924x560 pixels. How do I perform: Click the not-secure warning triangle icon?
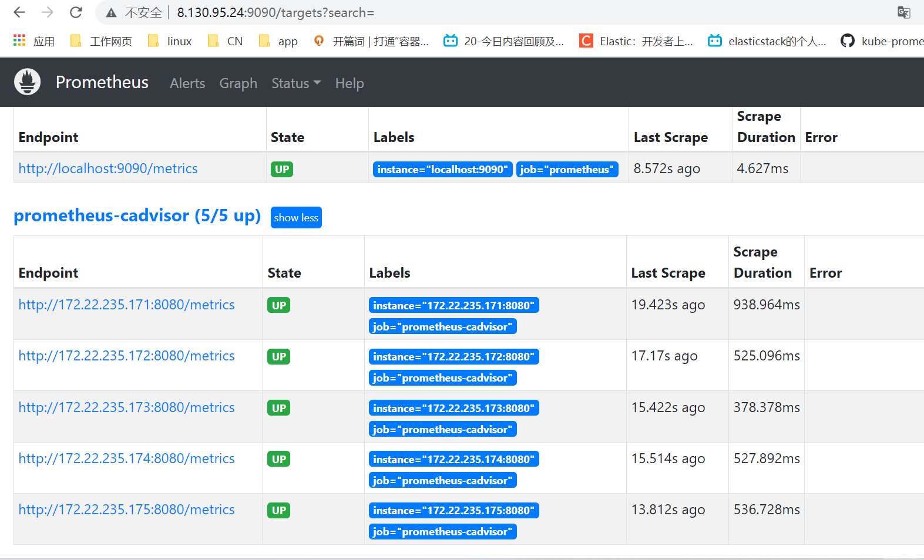(x=111, y=13)
